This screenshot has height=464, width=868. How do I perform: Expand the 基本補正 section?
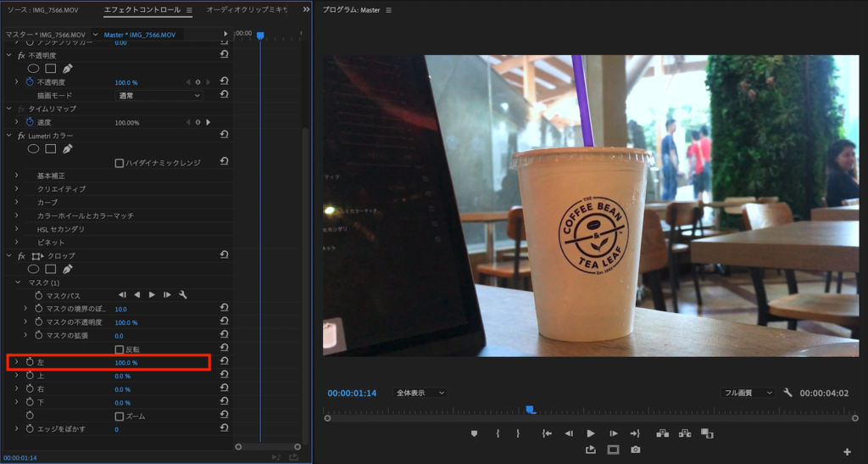[x=16, y=176]
